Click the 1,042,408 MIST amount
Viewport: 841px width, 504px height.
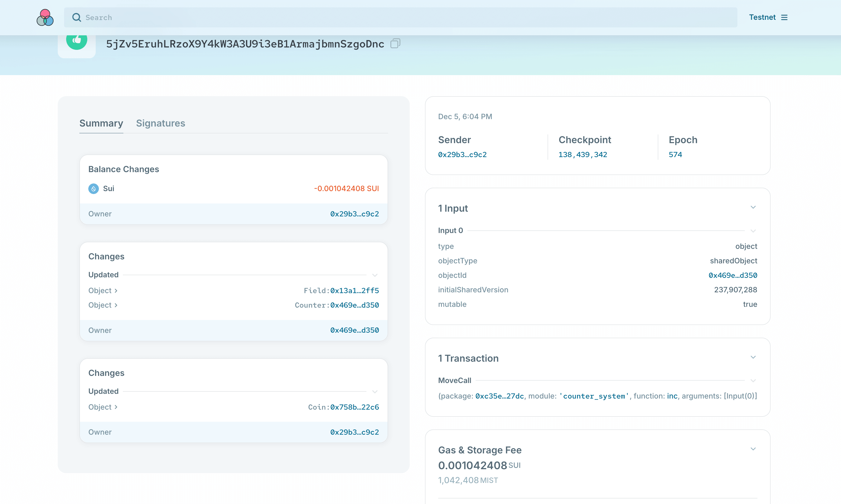(x=468, y=480)
